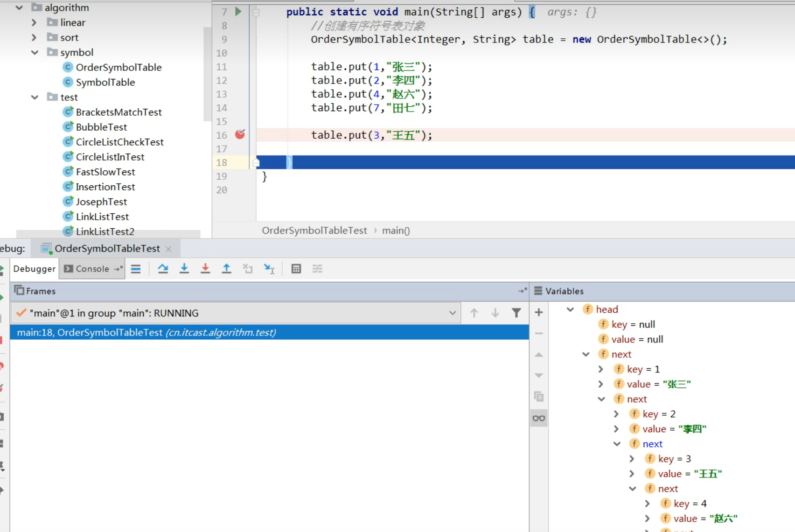The height and width of the screenshot is (532, 795).
Task: Click the New Watch plus icon
Action: (538, 312)
